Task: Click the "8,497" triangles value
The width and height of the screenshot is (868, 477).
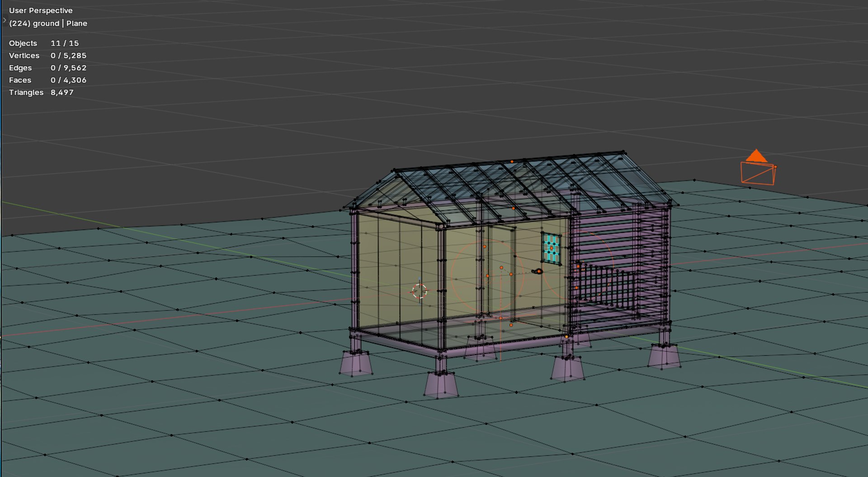Action: [62, 92]
